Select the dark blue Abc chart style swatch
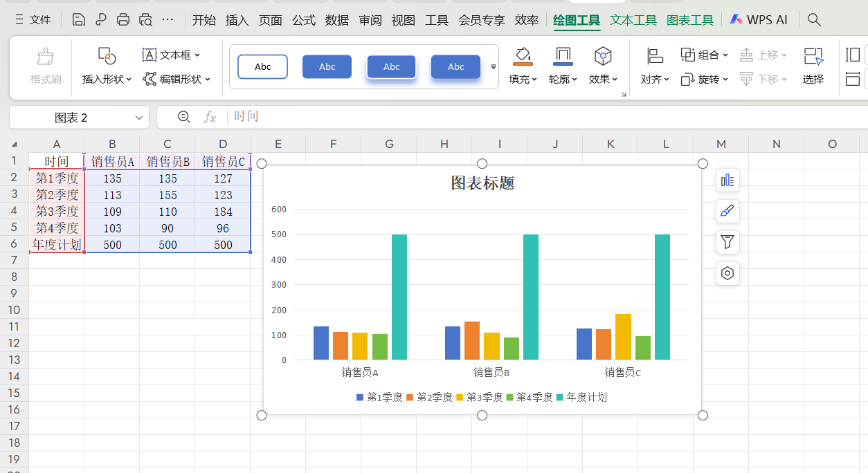This screenshot has height=473, width=868. click(x=327, y=66)
